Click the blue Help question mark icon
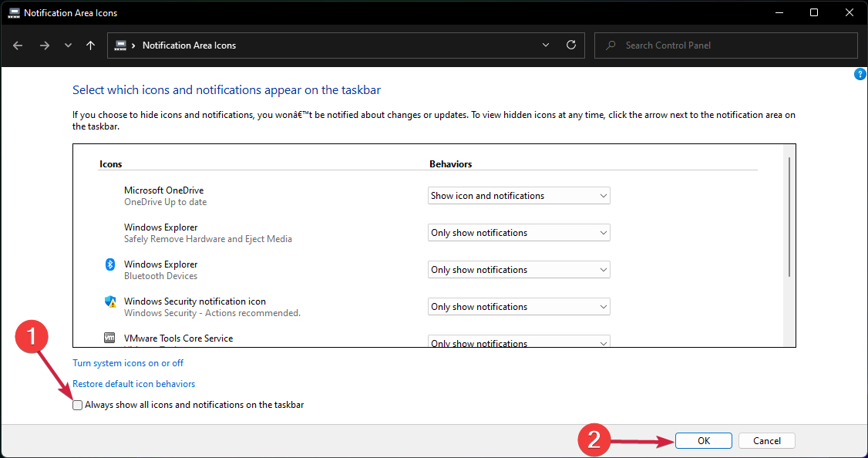Screen dimensions: 868x458 click(860, 74)
